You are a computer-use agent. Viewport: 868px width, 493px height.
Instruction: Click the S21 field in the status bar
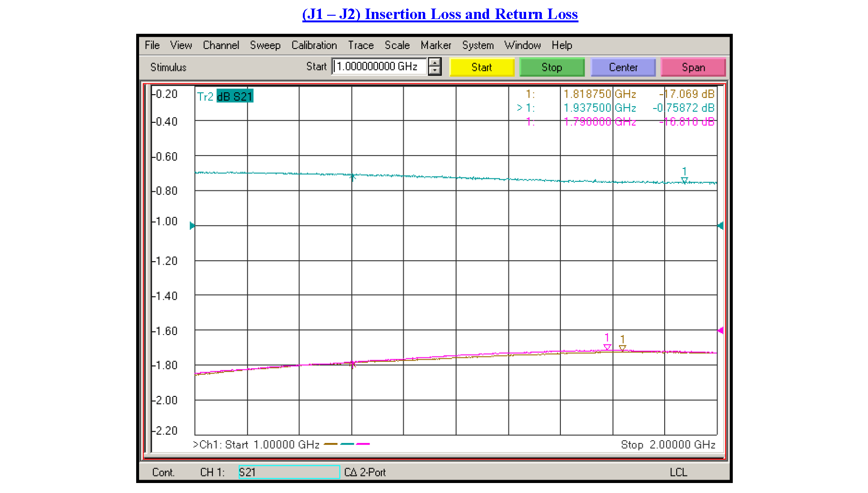click(288, 472)
